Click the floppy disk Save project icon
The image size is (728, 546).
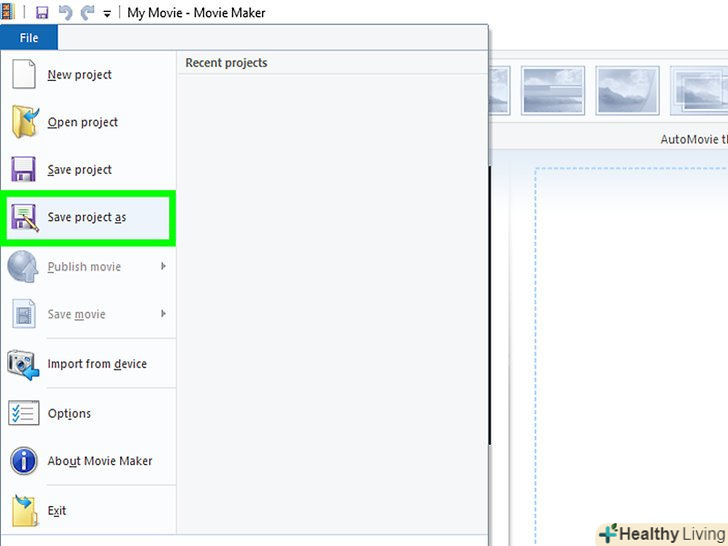point(23,169)
